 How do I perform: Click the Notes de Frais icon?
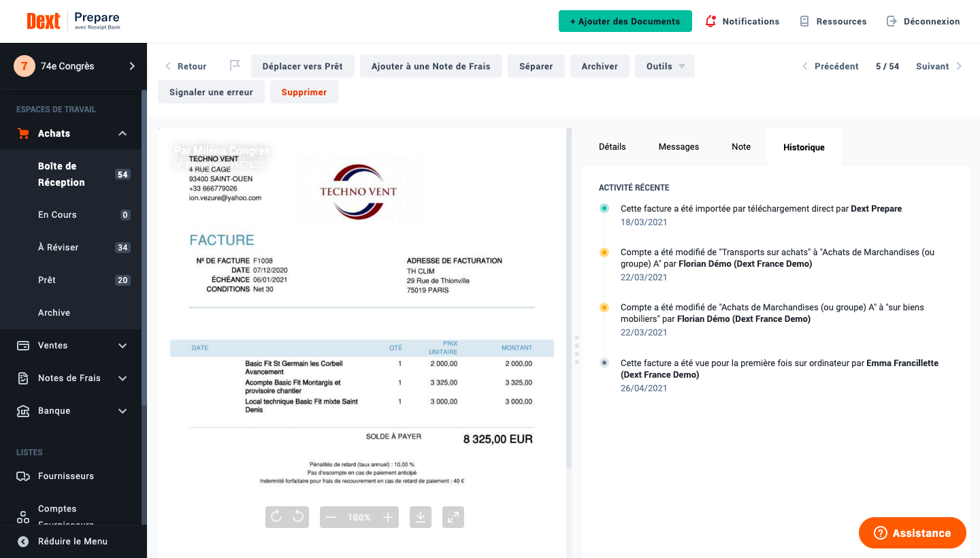[23, 378]
